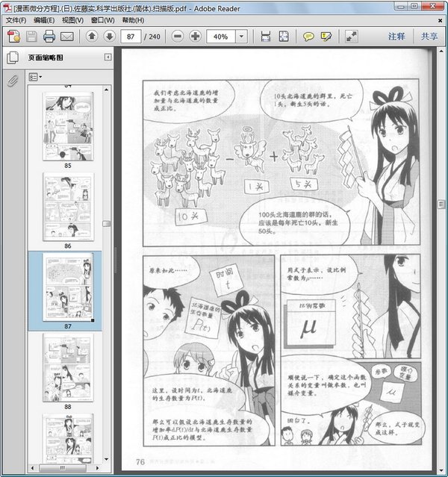
Task: Select the page 86 thumbnail
Action: point(68,207)
